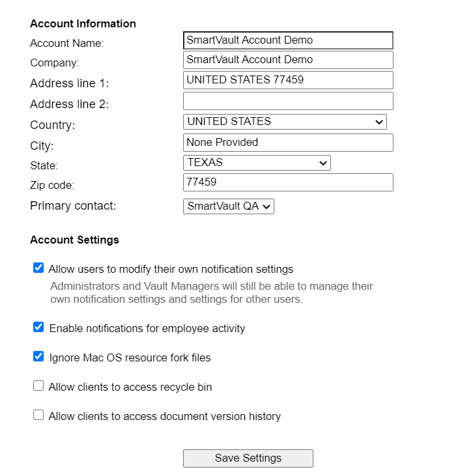Viewport: 458px width, 476px height.
Task: Click the City field with None Provided
Action: click(x=288, y=143)
